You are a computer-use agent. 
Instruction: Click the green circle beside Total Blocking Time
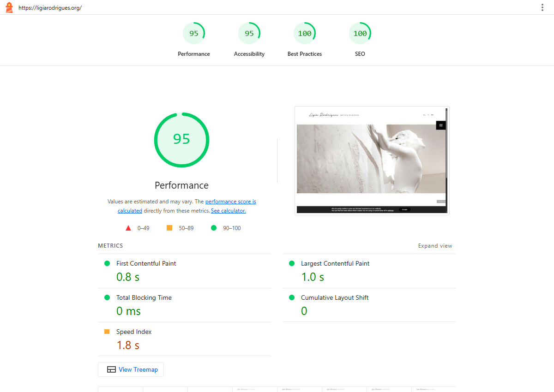107,297
